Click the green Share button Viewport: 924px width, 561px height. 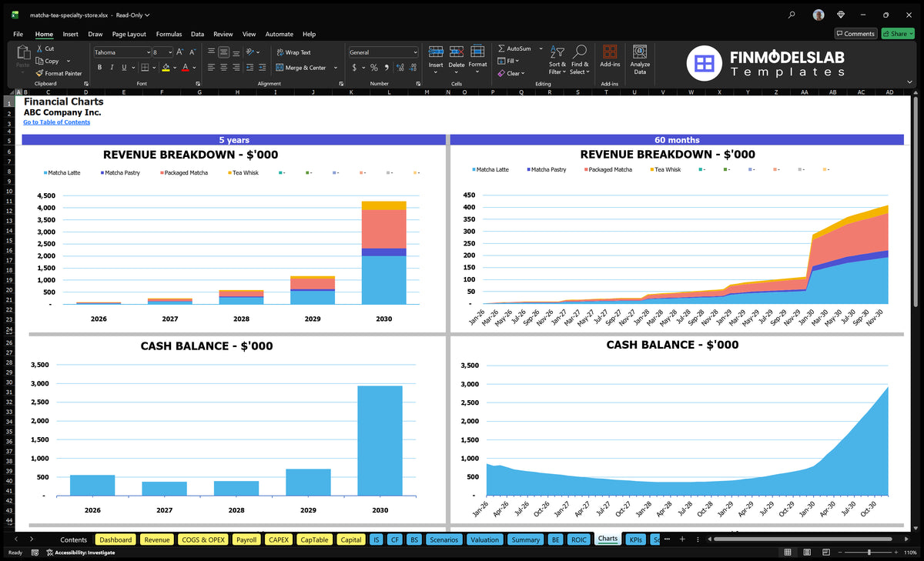897,34
